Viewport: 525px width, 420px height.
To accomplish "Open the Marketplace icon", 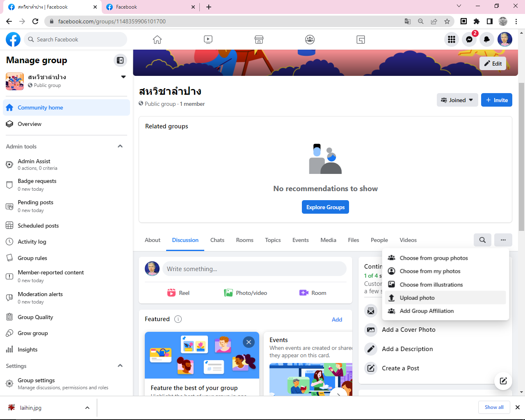I will pyautogui.click(x=259, y=39).
